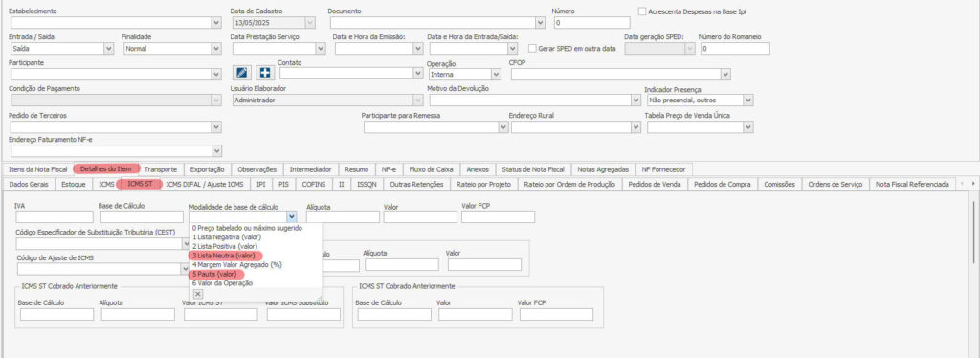Open the Resumo tab
This screenshot has width=980, height=358.
pos(357,169)
